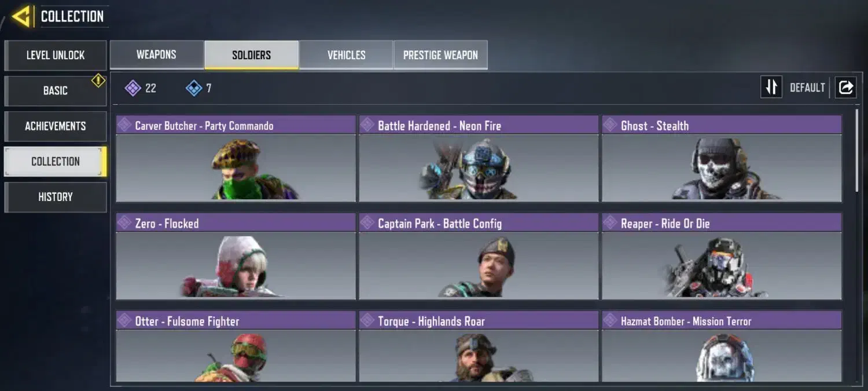
Task: Click the share export icon
Action: [x=845, y=87]
